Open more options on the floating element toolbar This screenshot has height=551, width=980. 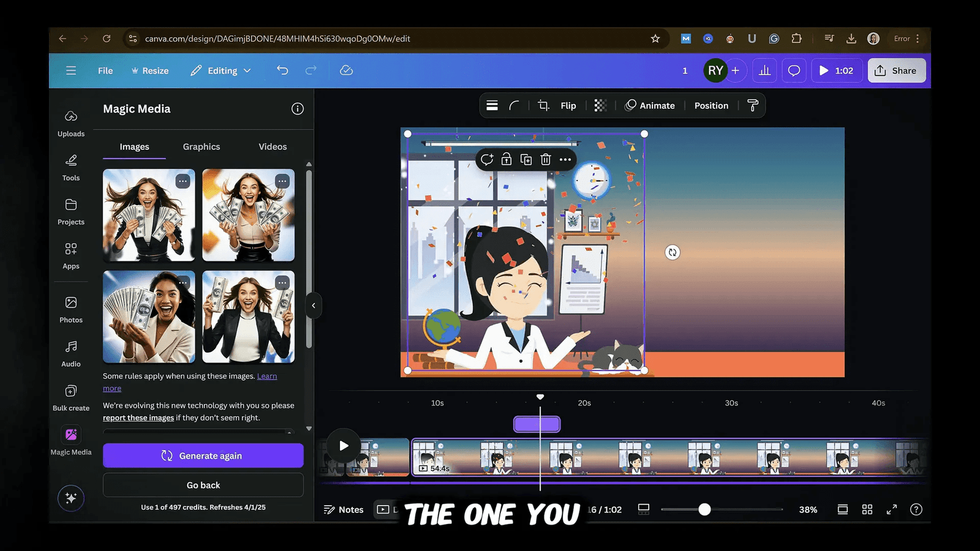(565, 159)
